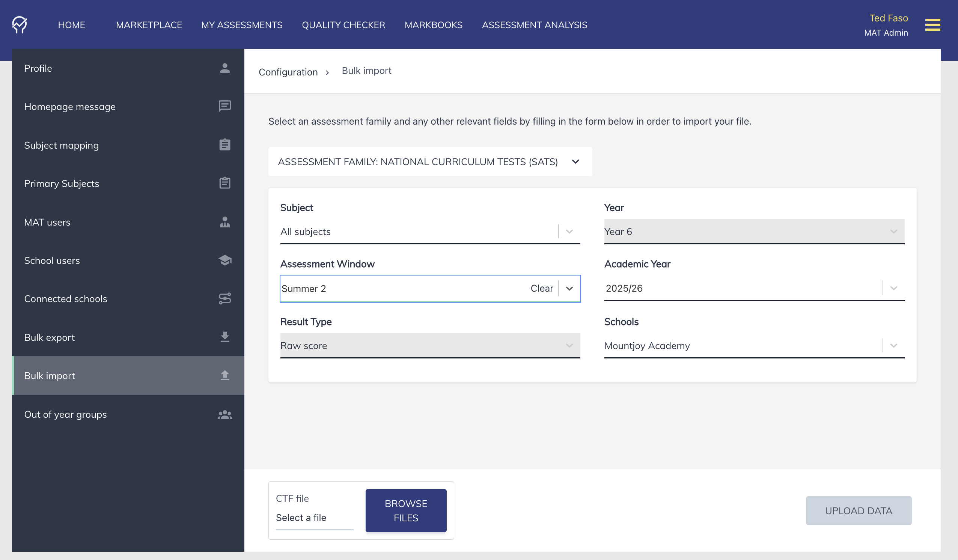
Task: Select School users in the sidebar
Action: pos(128,260)
